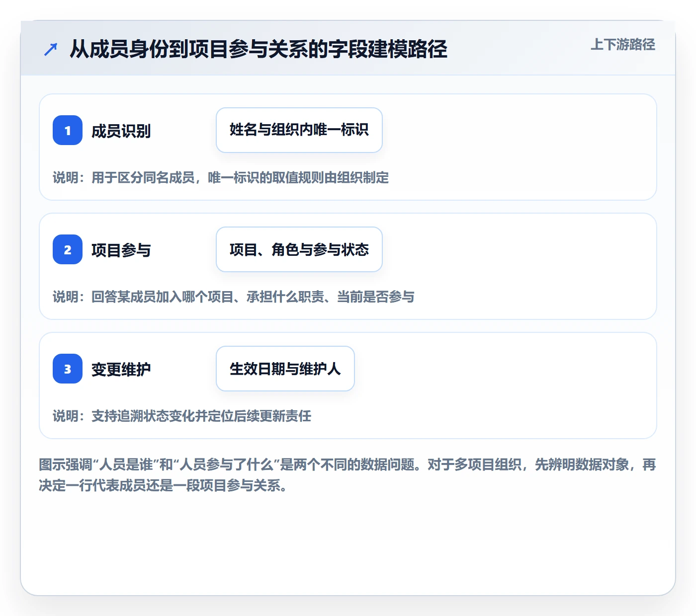Click the title 从成员身份到项目参与关系的字段建模路径
The image size is (696, 616).
[259, 49]
